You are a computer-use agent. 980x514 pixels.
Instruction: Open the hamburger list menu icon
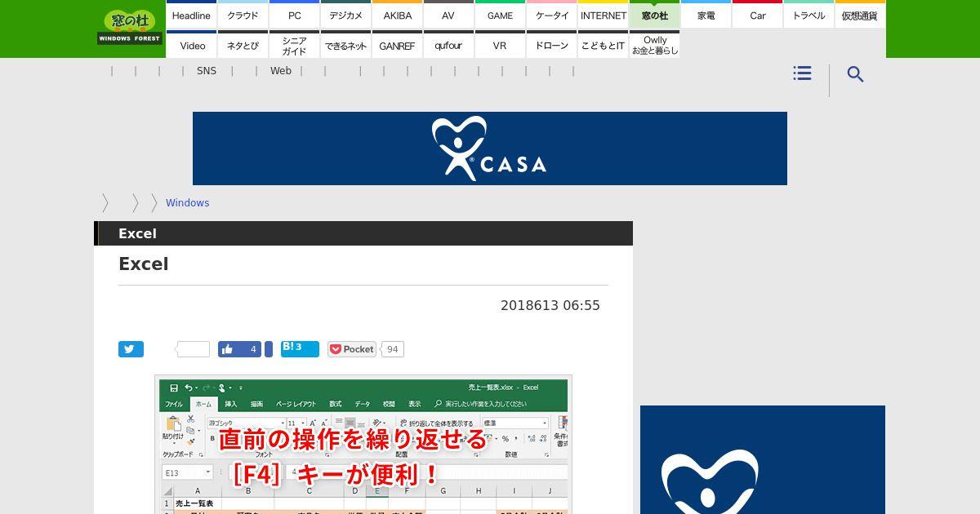click(802, 73)
